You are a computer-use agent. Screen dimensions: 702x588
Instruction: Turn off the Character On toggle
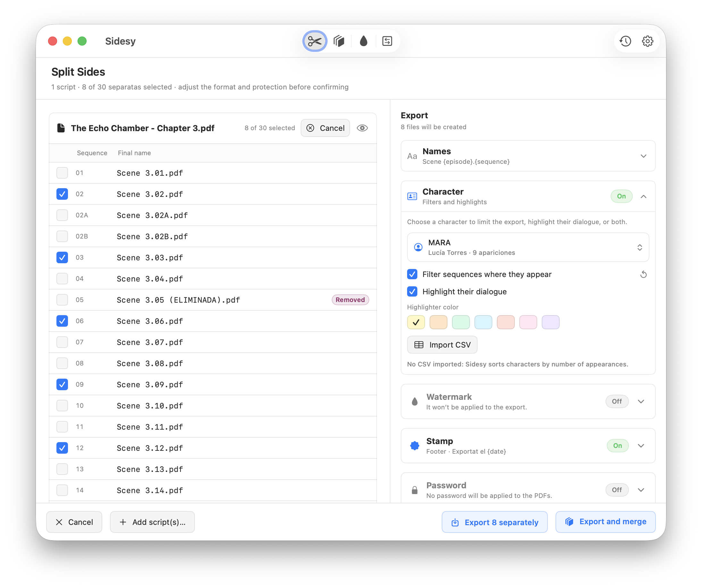tap(621, 196)
